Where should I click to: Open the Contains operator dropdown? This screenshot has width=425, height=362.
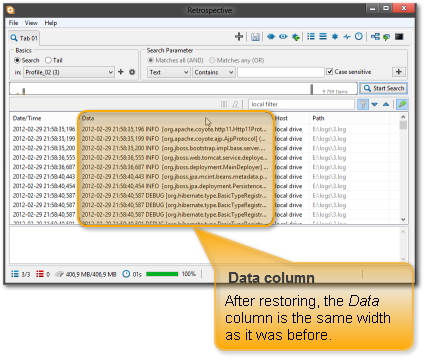coord(214,72)
